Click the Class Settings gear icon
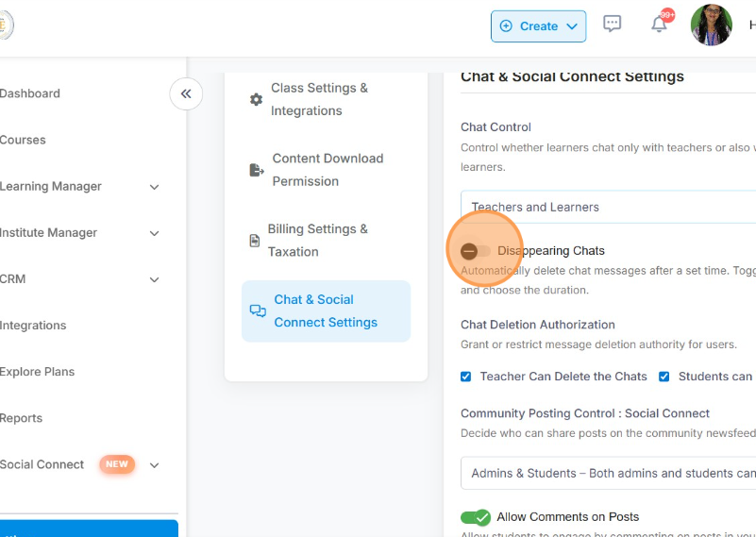756x537 pixels. 256,99
